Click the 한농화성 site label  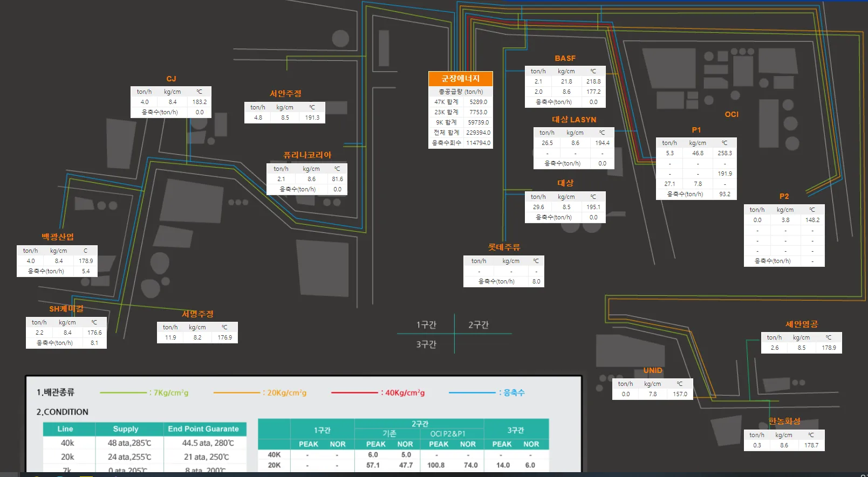pos(784,421)
